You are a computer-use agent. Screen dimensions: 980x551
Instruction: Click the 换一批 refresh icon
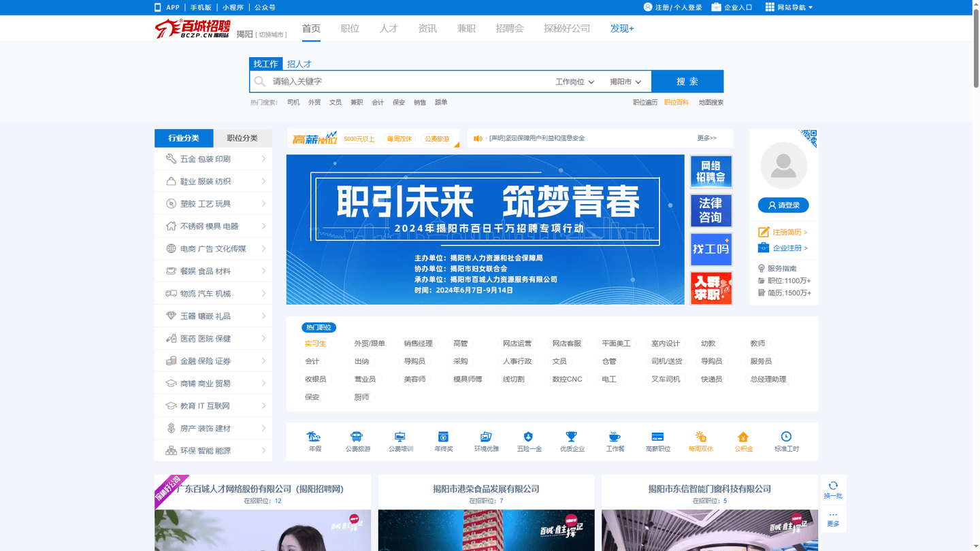(x=833, y=486)
